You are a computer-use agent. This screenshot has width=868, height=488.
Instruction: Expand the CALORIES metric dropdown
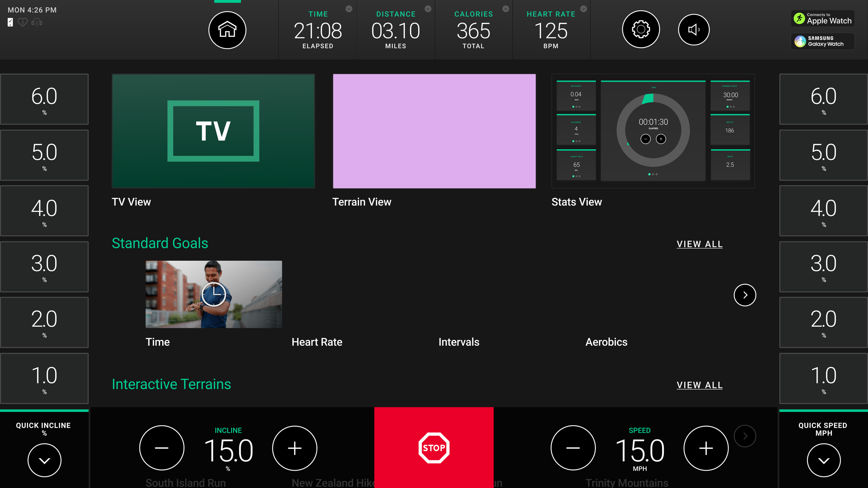pyautogui.click(x=506, y=9)
